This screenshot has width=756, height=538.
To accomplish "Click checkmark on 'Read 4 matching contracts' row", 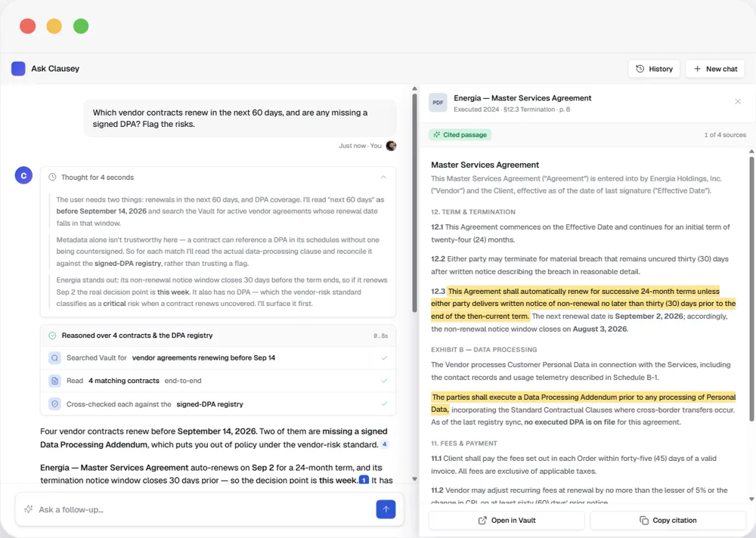I will (x=384, y=381).
